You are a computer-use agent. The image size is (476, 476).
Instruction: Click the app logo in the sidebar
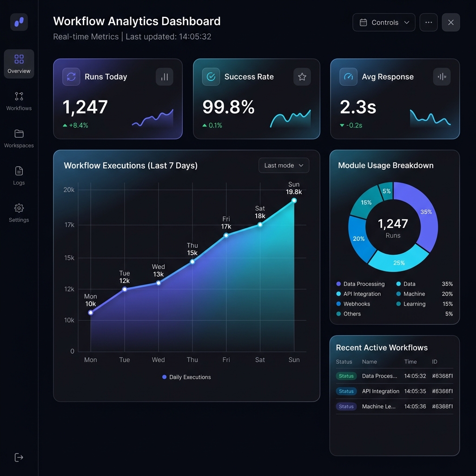click(x=19, y=22)
